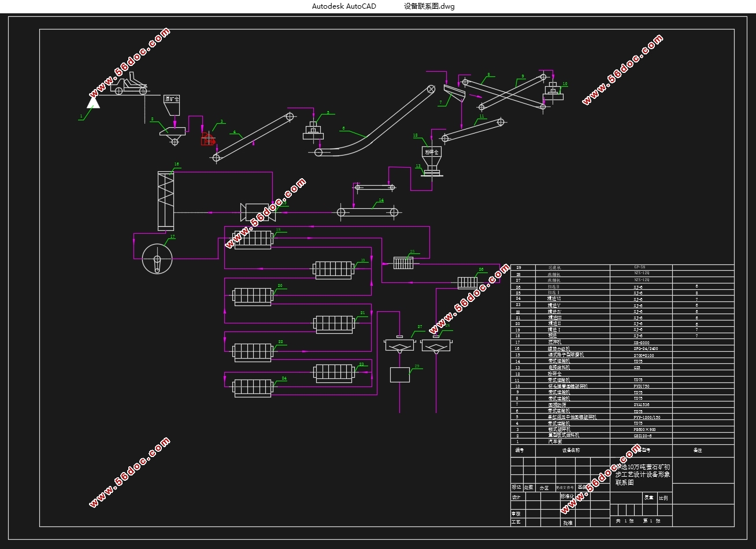Click the 过滤机 equipment name cell
The width and height of the screenshot is (756, 549).
554,268
